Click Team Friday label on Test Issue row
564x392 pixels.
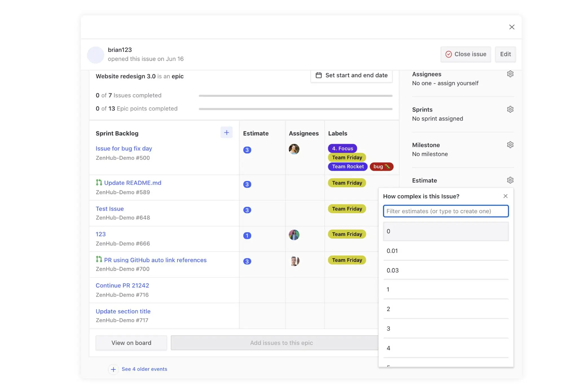[347, 209]
